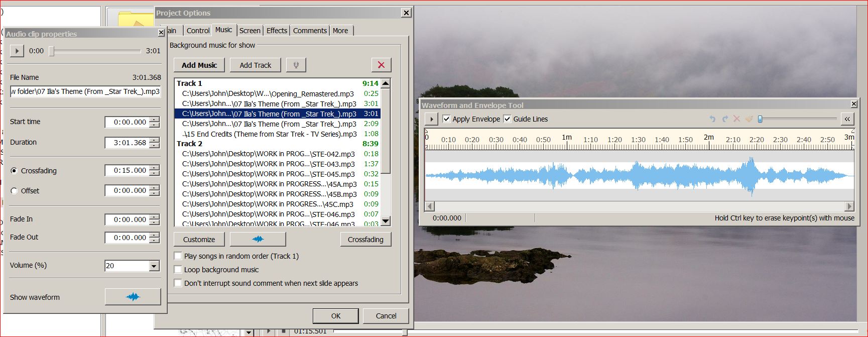Increase the Fade In time stepper
Screen dimensions: 868x337
point(155,217)
